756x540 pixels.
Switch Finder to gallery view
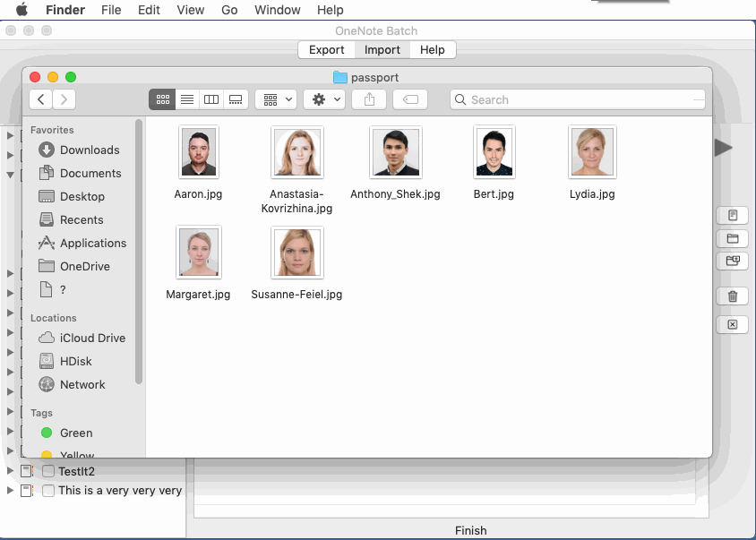236,99
